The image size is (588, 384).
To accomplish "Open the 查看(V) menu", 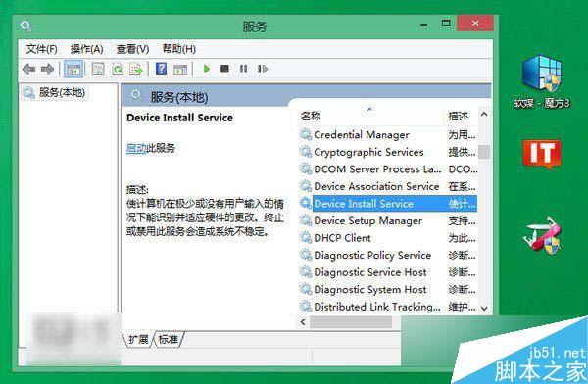I will coord(132,49).
